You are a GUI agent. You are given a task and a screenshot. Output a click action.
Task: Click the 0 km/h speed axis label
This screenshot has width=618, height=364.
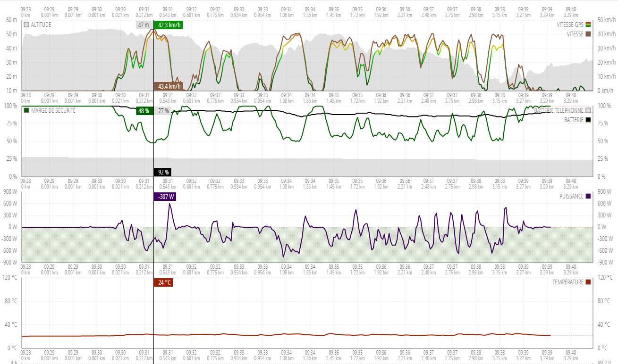click(x=605, y=91)
